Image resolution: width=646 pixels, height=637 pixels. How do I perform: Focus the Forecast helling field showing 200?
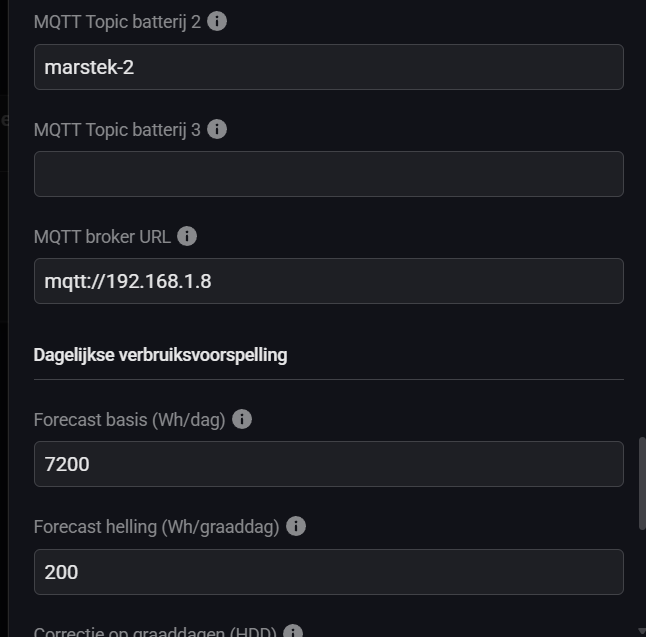(x=328, y=571)
